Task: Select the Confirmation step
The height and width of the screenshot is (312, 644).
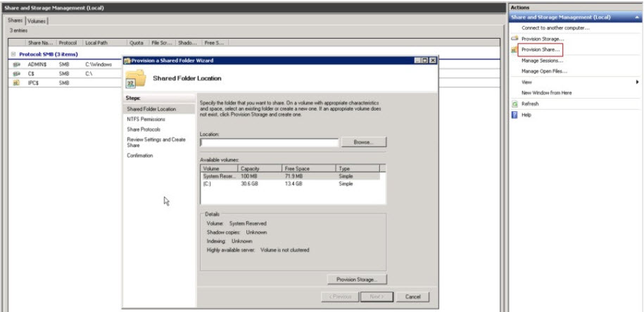Action: (x=140, y=156)
